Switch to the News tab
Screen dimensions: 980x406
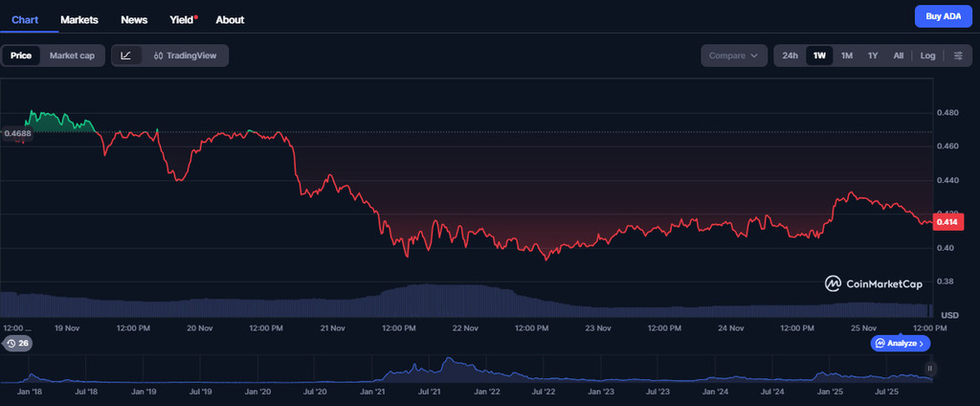click(134, 19)
